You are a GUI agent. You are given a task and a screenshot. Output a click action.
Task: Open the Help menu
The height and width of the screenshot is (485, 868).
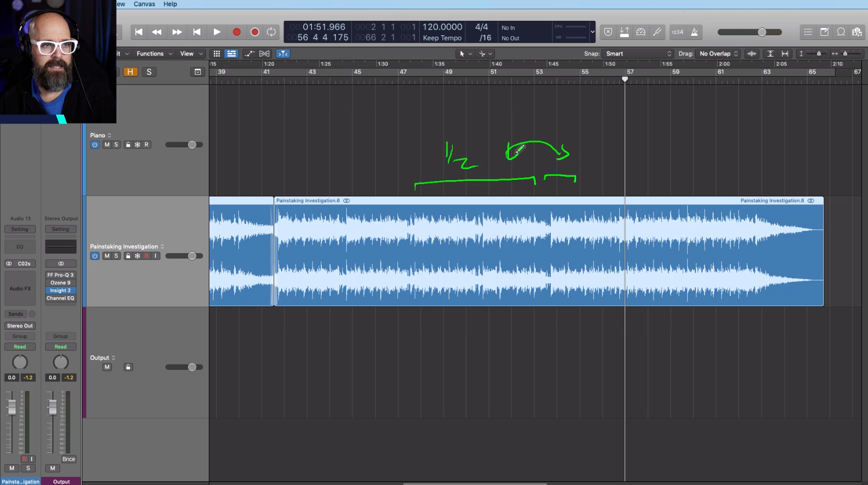point(170,4)
